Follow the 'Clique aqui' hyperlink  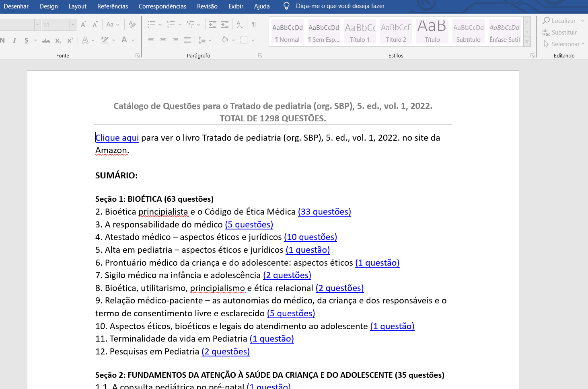pyautogui.click(x=117, y=138)
